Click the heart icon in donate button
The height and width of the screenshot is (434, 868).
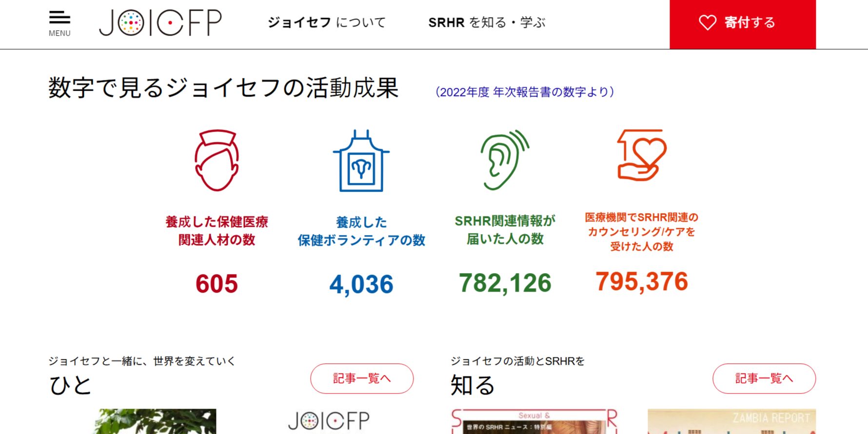707,22
